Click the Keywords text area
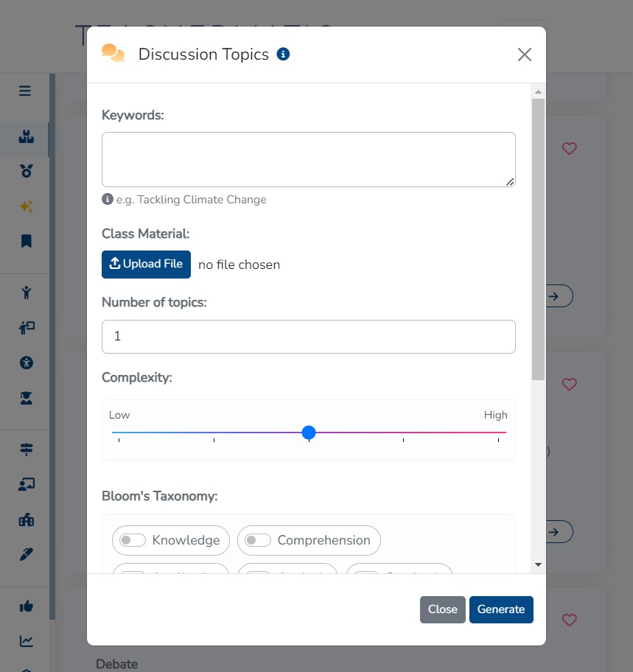 pos(309,159)
